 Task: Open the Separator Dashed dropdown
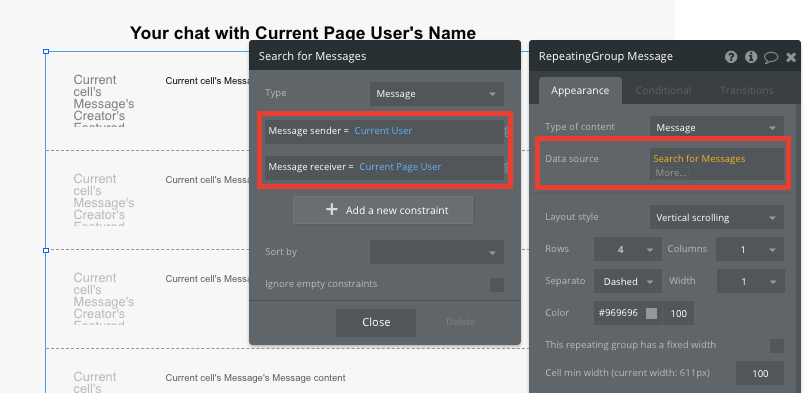(x=628, y=281)
